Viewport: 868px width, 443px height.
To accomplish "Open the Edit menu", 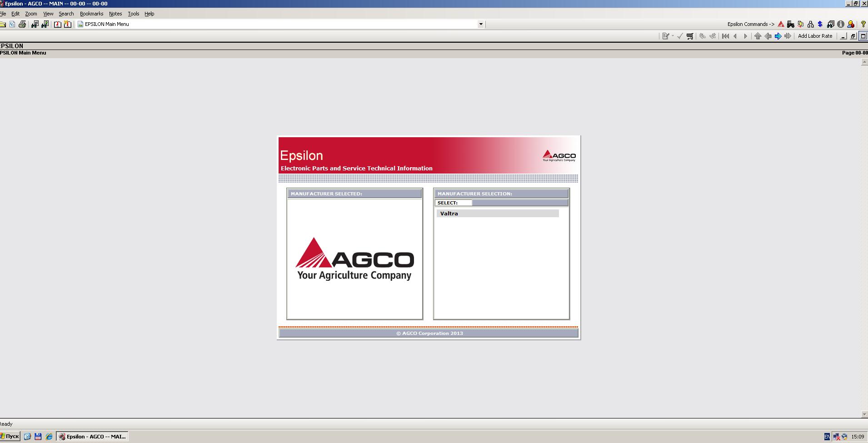I will 15,14.
